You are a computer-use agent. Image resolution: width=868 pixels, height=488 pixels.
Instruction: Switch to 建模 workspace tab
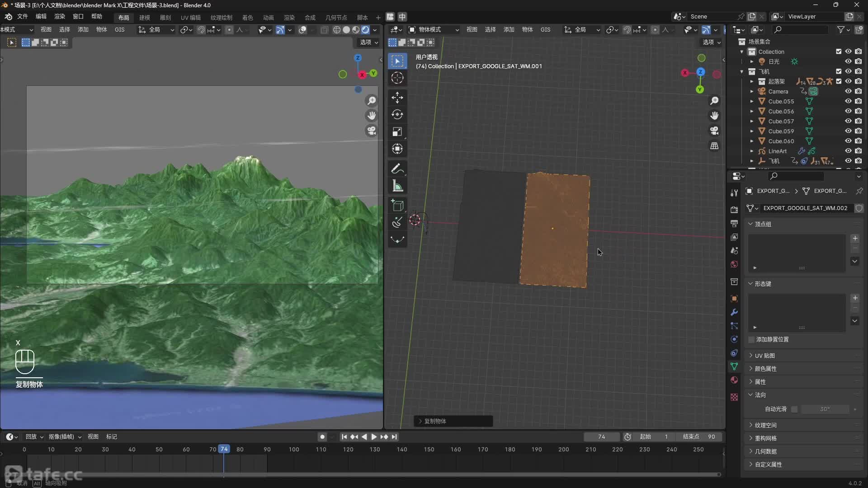(145, 18)
